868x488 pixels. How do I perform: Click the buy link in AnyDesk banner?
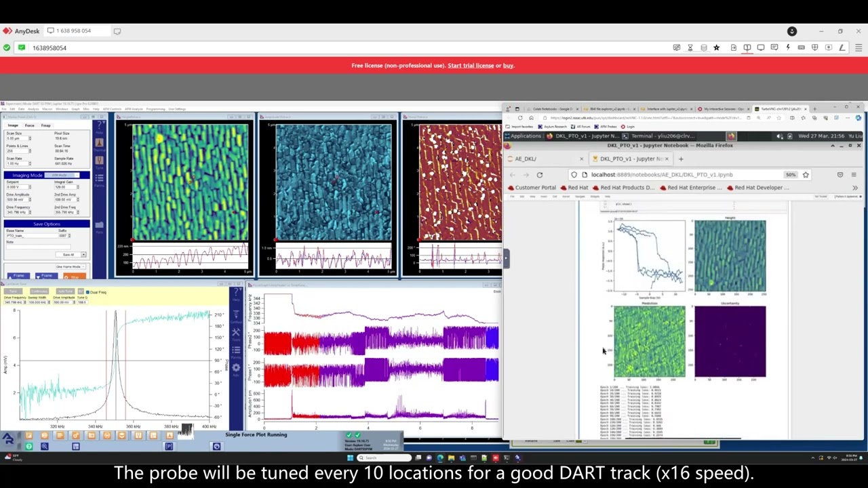pyautogui.click(x=509, y=66)
